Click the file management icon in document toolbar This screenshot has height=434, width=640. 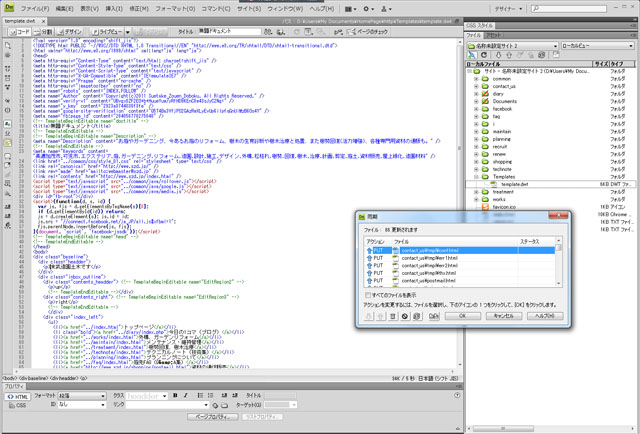coord(268,31)
